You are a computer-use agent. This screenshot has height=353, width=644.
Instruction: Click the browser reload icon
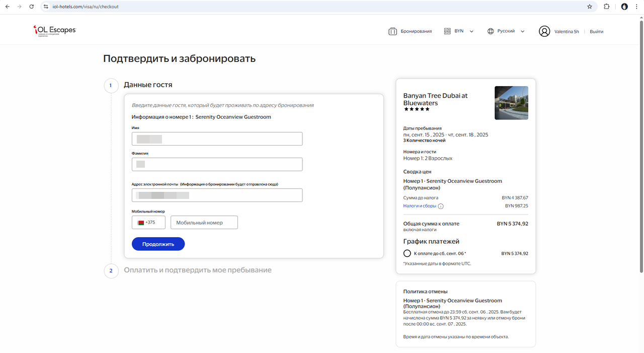click(x=32, y=7)
